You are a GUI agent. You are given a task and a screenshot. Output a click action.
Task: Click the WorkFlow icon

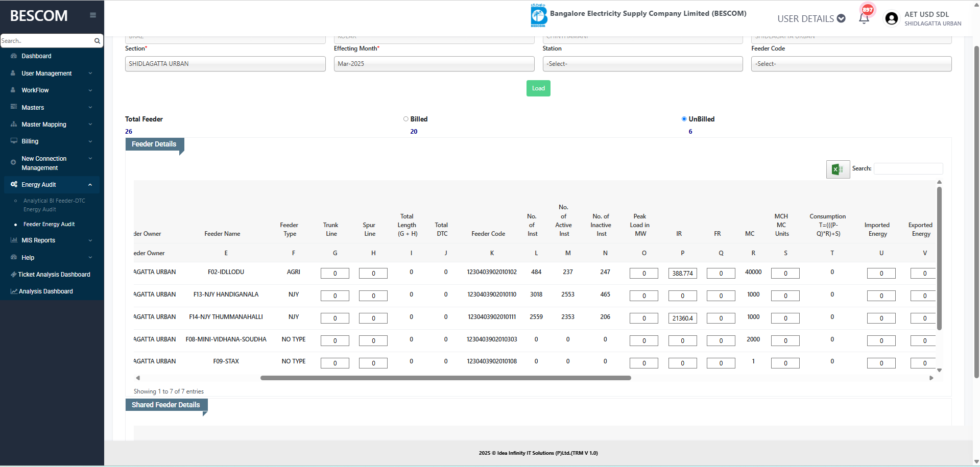pos(13,90)
